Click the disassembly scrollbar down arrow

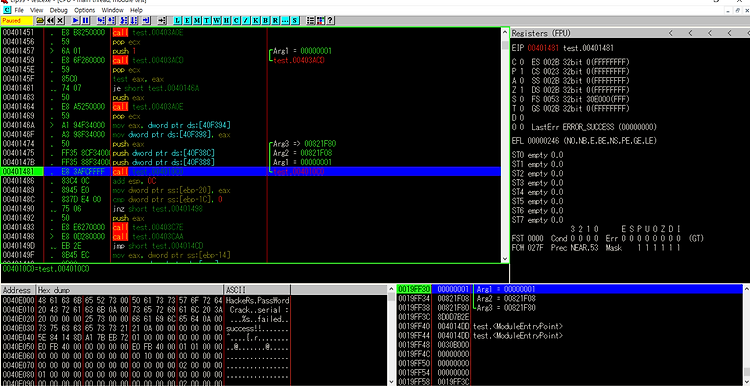click(x=505, y=258)
